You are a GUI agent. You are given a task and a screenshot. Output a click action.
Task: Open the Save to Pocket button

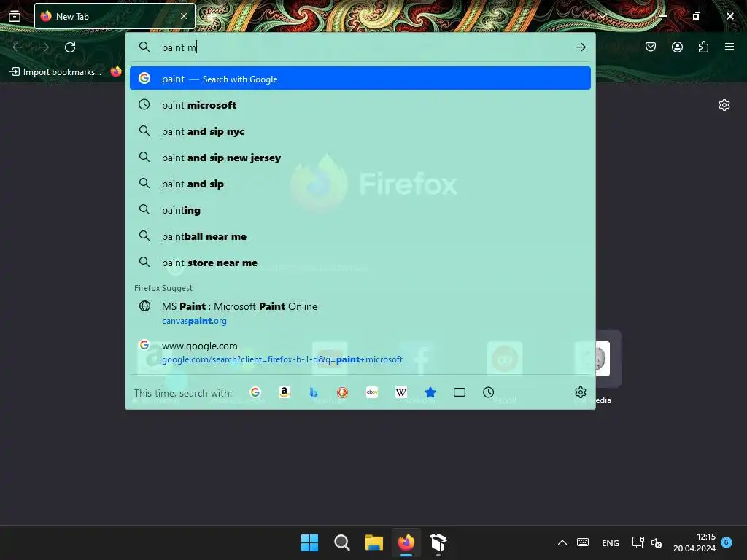[x=651, y=47]
